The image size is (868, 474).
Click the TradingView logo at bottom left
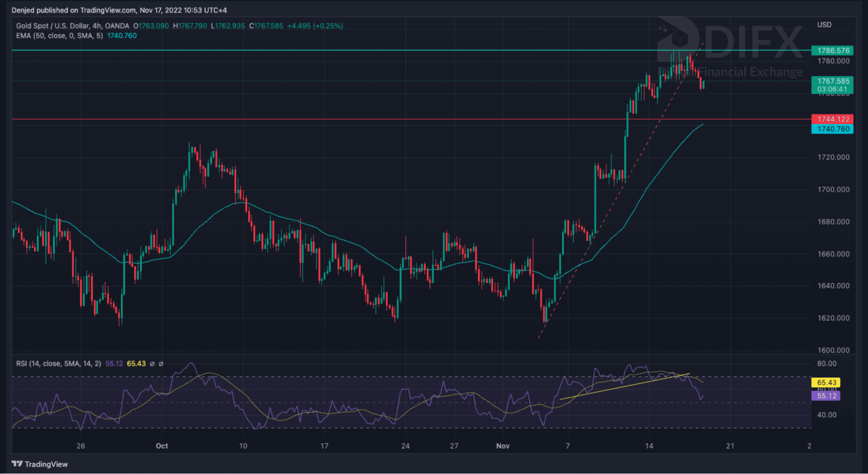[x=40, y=464]
